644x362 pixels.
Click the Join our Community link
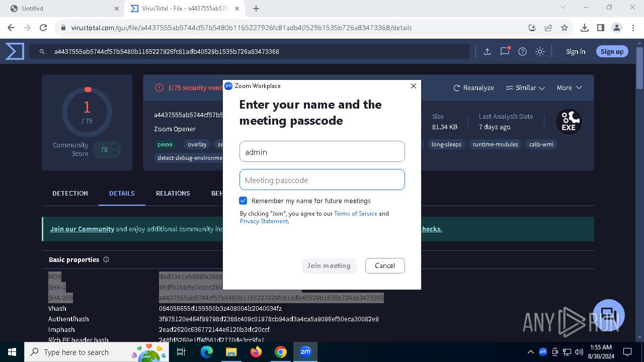pos(82,229)
